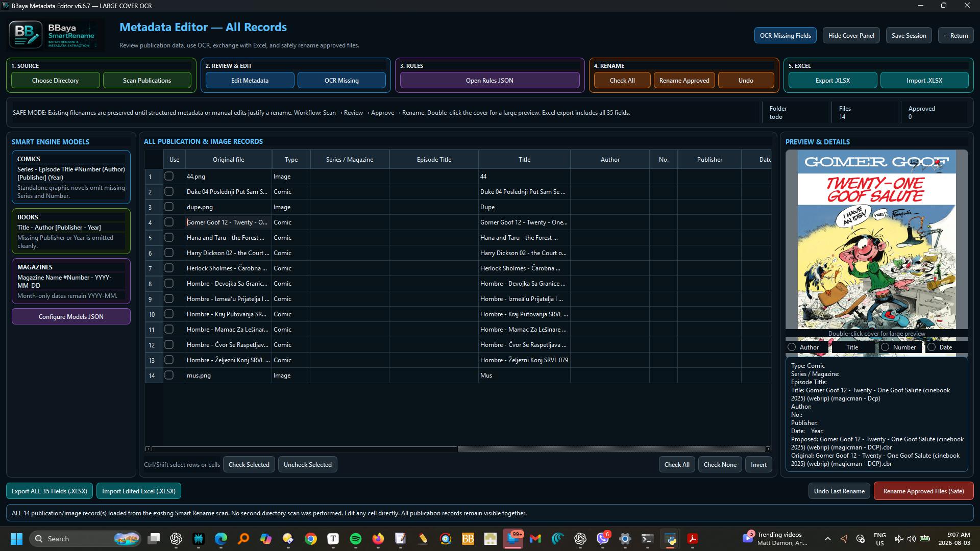Click Rename Approved Files (Safe) button
The width and height of the screenshot is (980, 551).
click(923, 491)
